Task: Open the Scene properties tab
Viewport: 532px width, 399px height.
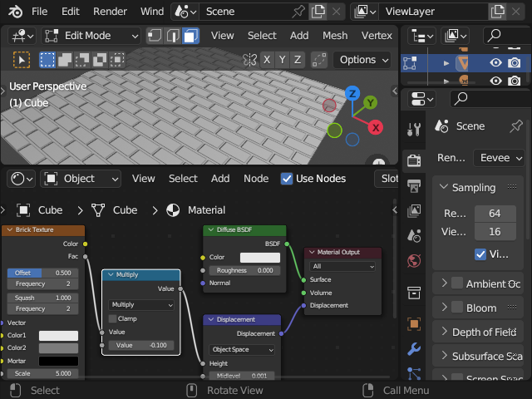Action: pyautogui.click(x=414, y=235)
